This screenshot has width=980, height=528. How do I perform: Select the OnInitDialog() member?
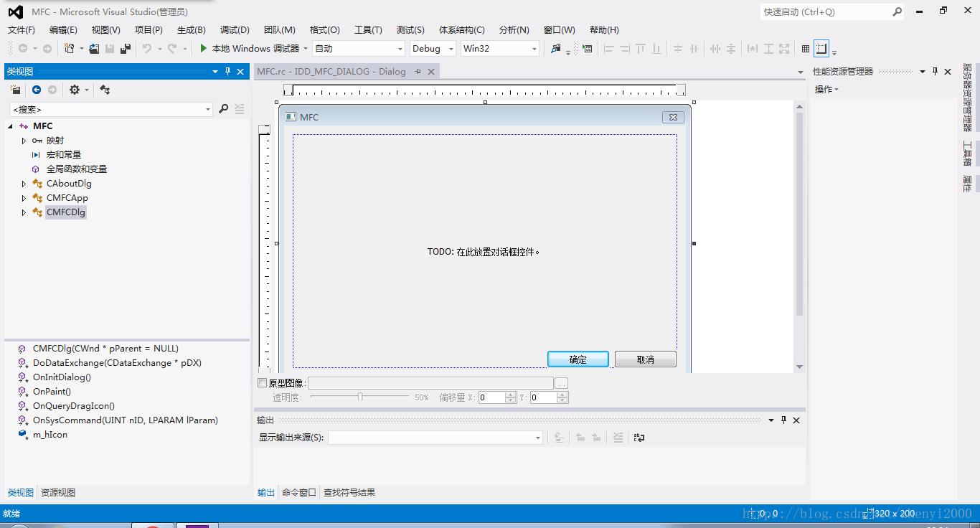62,377
